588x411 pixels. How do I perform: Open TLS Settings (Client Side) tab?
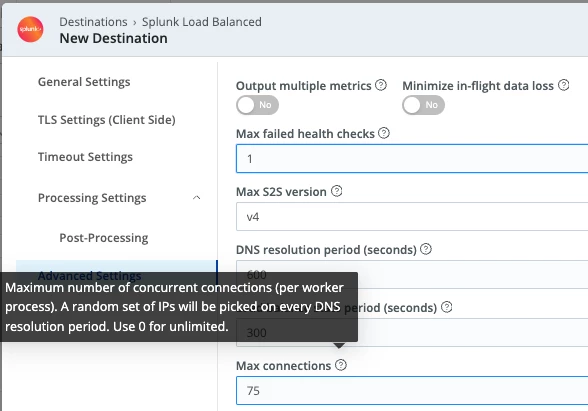pyautogui.click(x=106, y=120)
